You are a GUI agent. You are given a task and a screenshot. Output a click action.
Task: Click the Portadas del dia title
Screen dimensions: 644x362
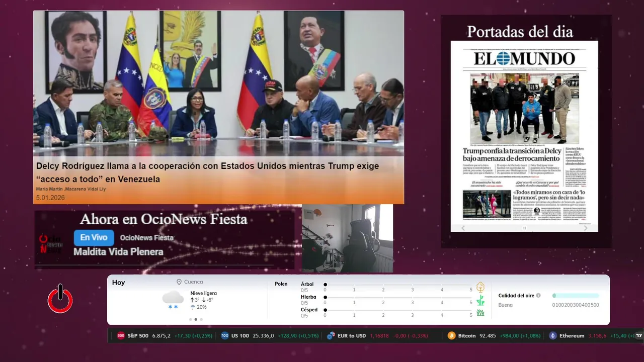(520, 32)
